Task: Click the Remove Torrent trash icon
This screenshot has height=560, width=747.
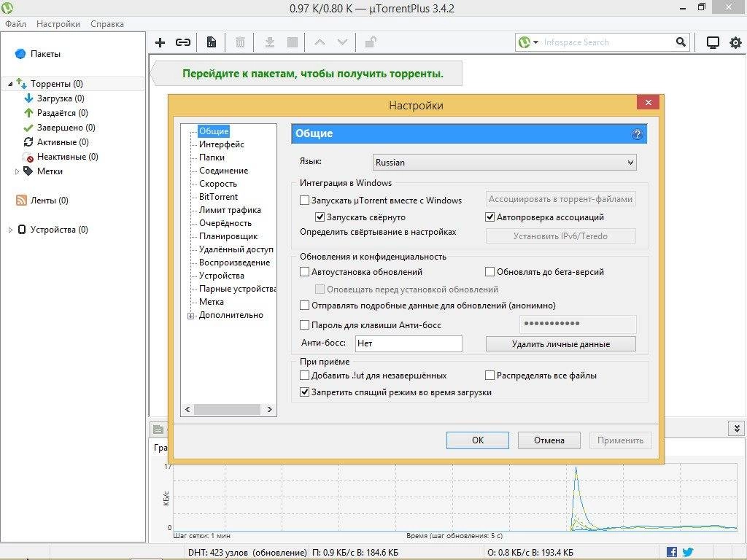Action: point(240,42)
